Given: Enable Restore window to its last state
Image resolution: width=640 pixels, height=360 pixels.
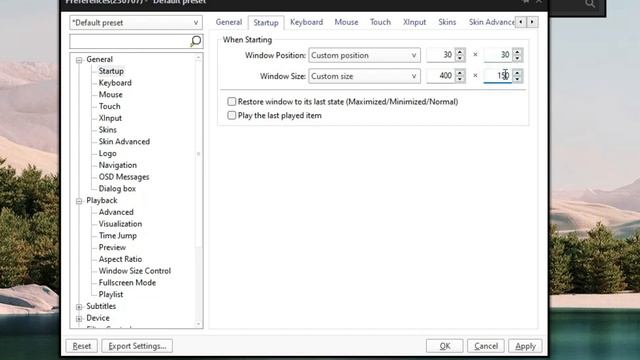Looking at the screenshot, I should tap(231, 102).
